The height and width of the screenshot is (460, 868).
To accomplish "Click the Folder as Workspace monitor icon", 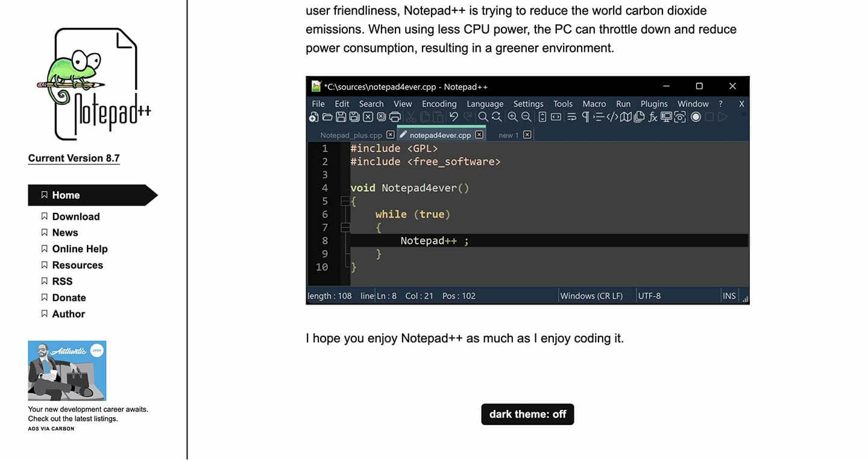I will click(x=666, y=117).
